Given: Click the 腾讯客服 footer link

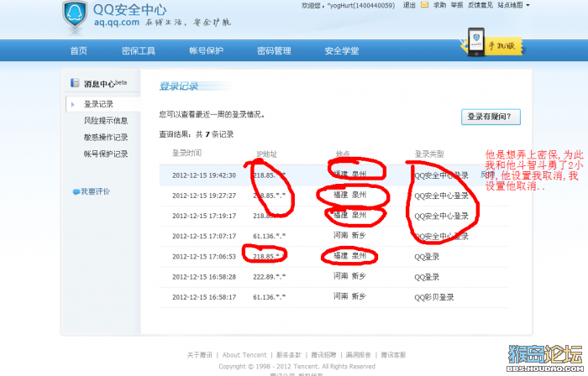Looking at the screenshot, I should point(393,355).
